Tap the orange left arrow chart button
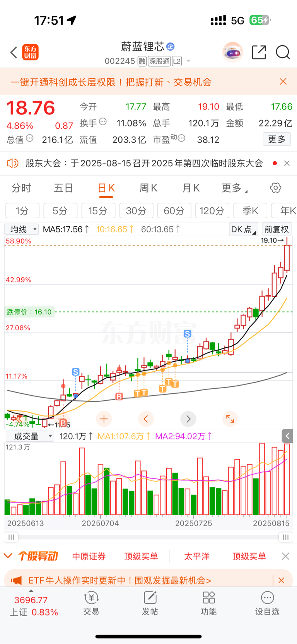The image size is (297, 644). [x=146, y=419]
